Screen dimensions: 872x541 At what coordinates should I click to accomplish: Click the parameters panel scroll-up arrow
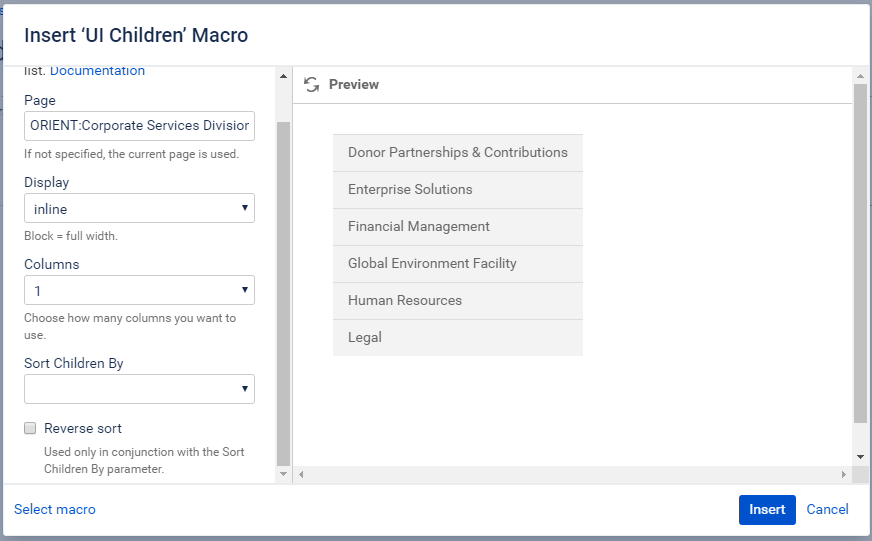pos(284,76)
